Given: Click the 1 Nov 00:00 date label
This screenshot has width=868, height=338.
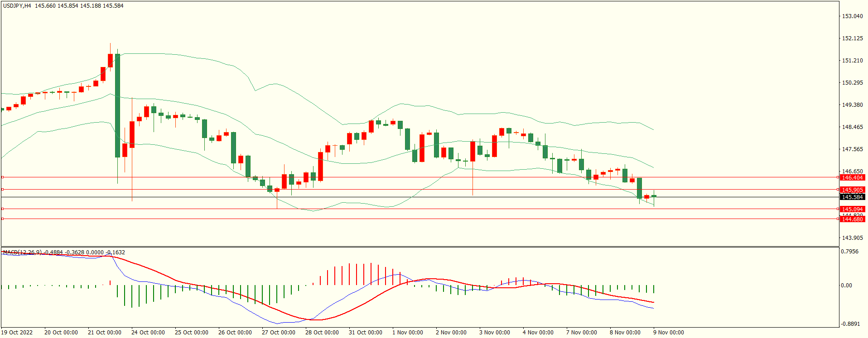Looking at the screenshot, I should tap(407, 333).
